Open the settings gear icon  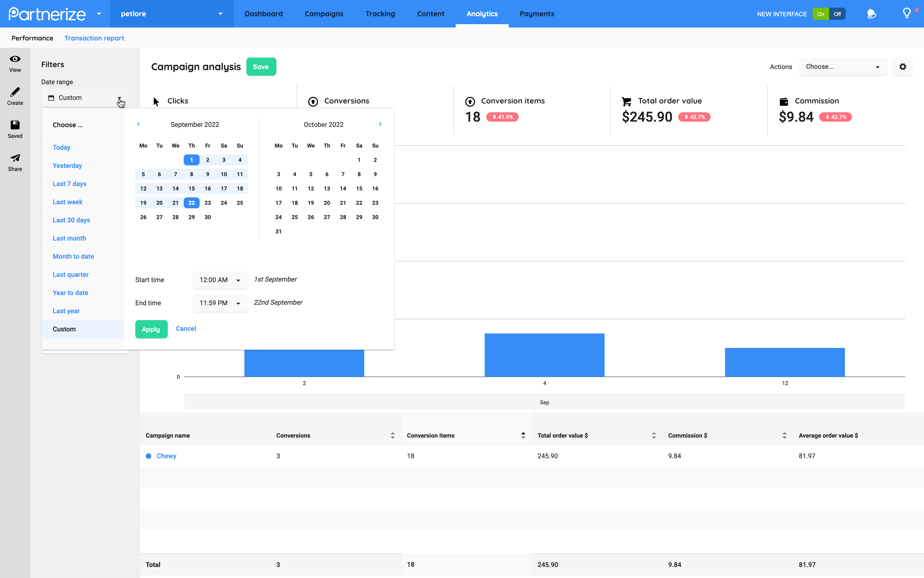(903, 67)
